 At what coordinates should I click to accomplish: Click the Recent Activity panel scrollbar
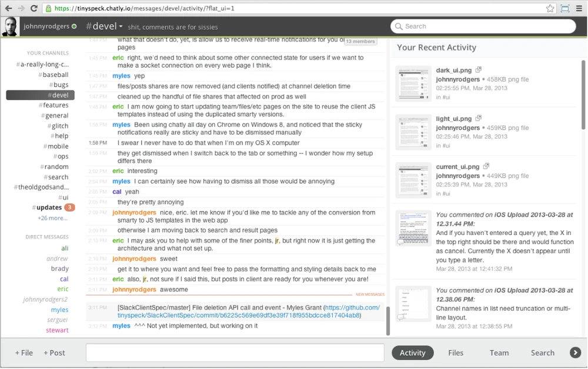(x=583, y=95)
